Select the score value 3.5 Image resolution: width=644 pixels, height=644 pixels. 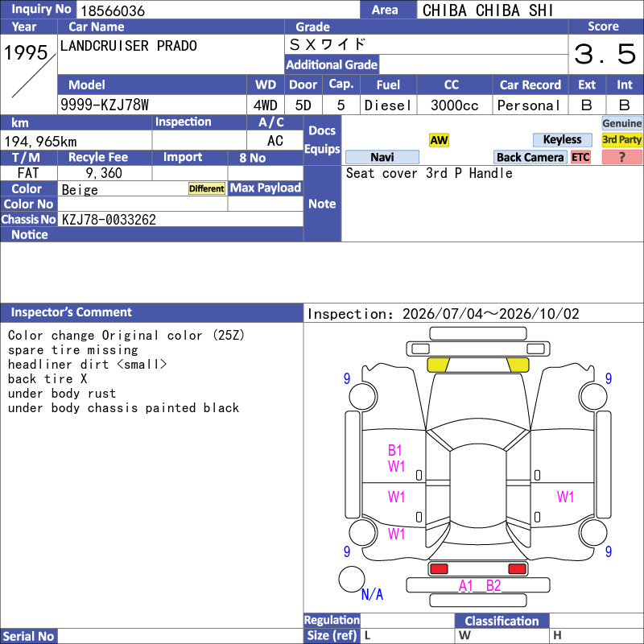click(605, 54)
